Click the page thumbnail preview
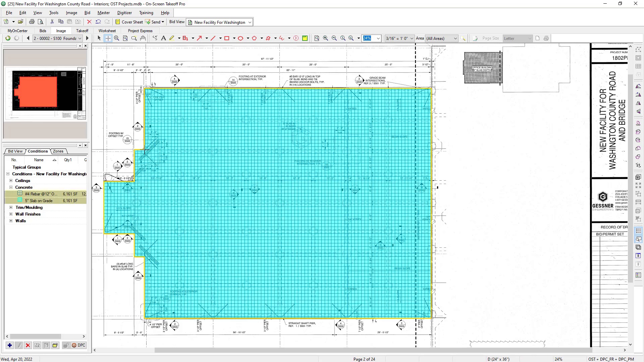 [45, 93]
